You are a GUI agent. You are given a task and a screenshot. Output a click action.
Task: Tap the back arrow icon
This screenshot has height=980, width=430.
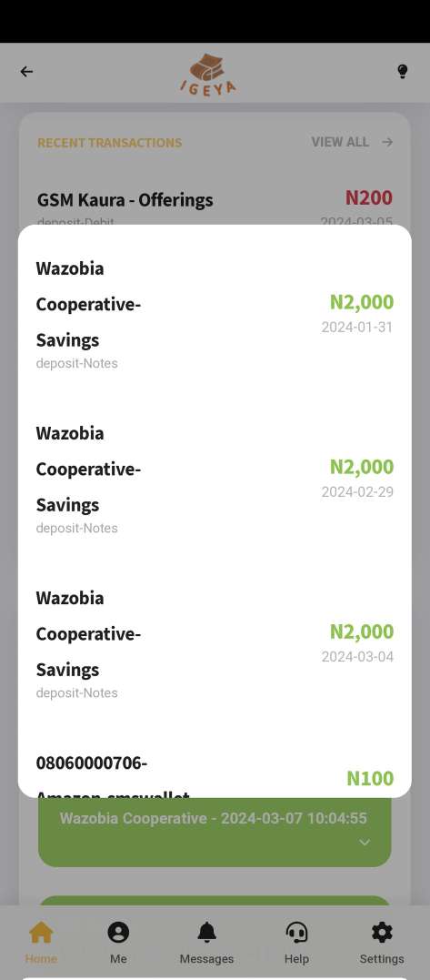pyautogui.click(x=26, y=72)
